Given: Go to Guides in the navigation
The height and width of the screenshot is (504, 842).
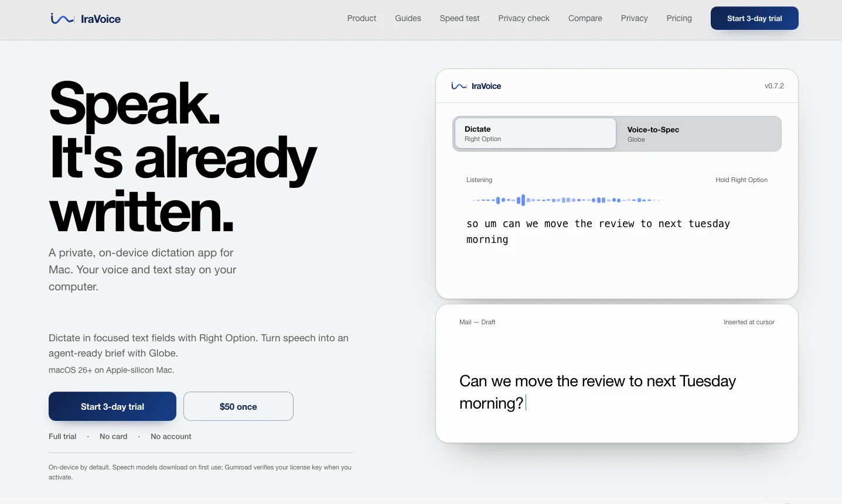Looking at the screenshot, I should tap(408, 18).
